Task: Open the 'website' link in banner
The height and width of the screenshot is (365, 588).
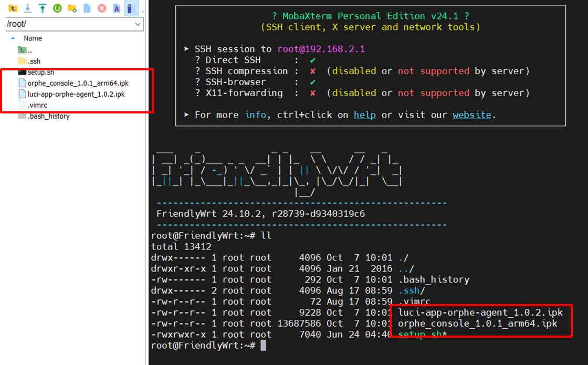Action: click(472, 114)
